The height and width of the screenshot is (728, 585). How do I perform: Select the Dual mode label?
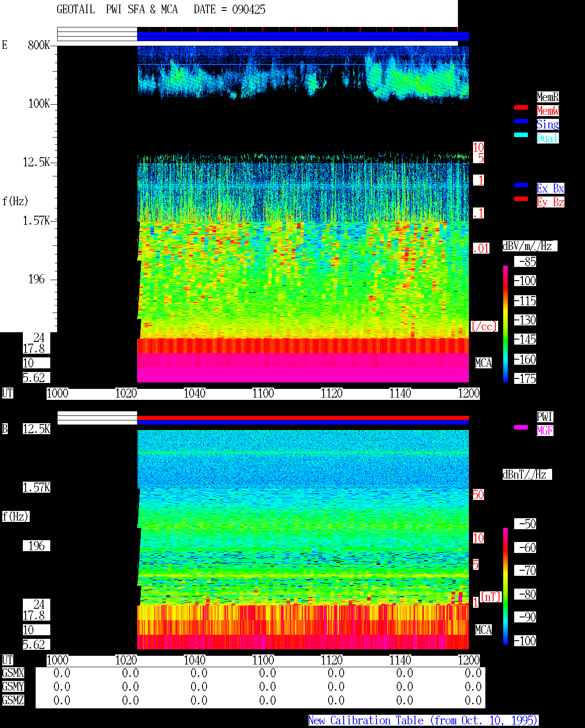click(x=548, y=138)
